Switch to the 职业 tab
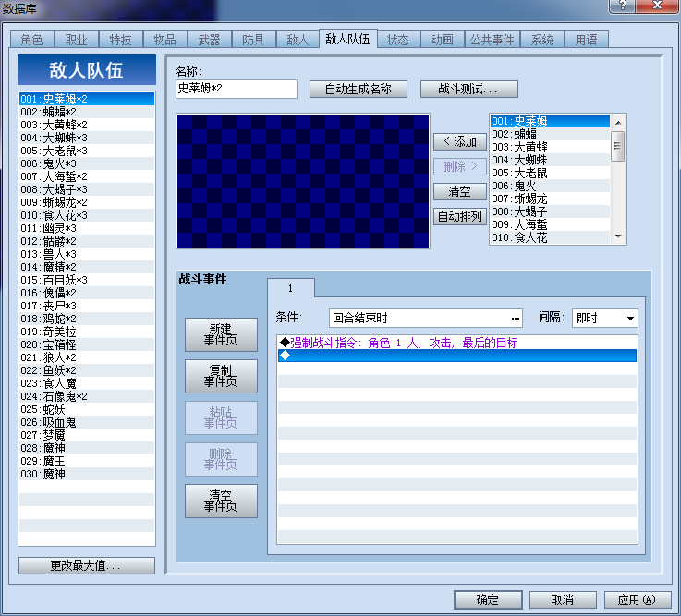Image resolution: width=681 pixels, height=616 pixels. (76, 40)
